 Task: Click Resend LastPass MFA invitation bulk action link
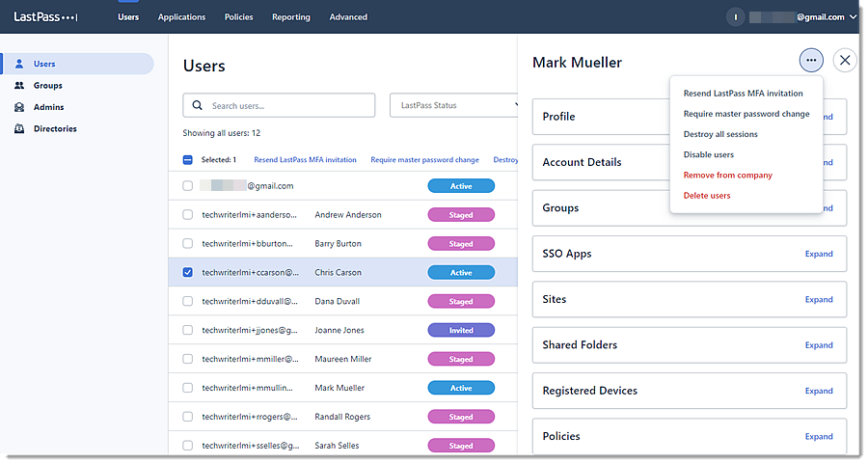[305, 160]
